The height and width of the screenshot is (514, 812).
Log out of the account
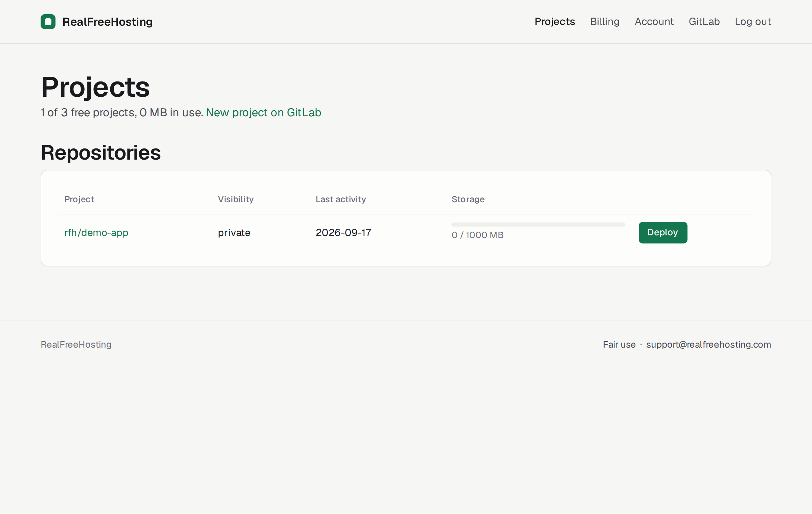pos(753,22)
